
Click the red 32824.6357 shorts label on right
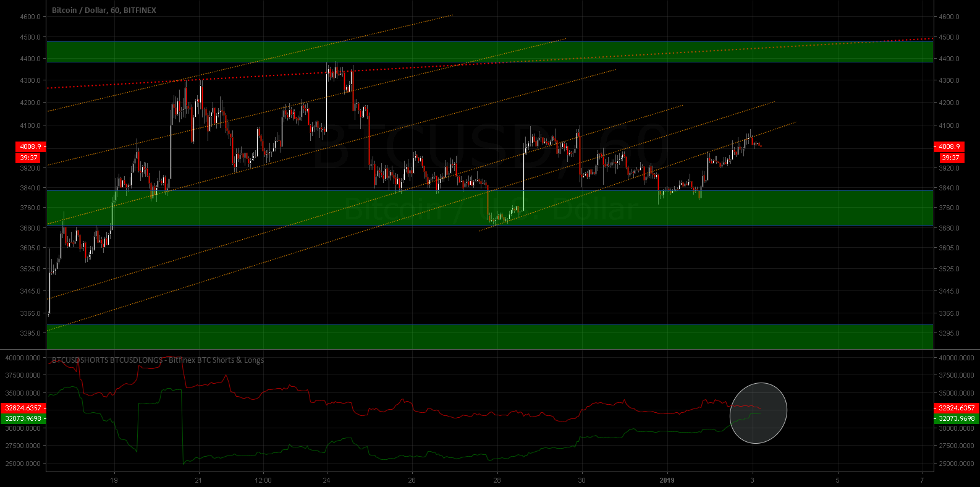956,408
